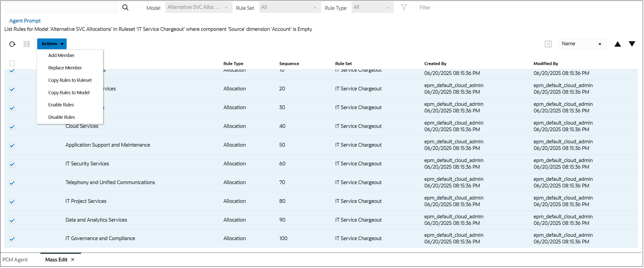Click the search magnifier icon
The image size is (644, 268).
tap(125, 7)
